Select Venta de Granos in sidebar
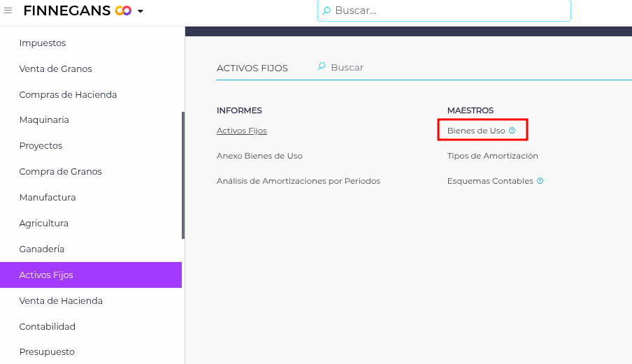Viewport: 632px width, 364px height. [56, 69]
